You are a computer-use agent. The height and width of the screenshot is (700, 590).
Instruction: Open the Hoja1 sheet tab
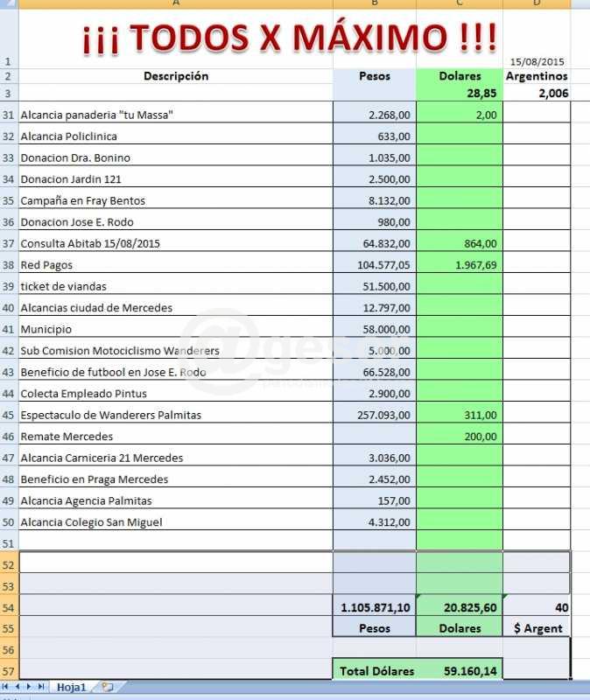click(x=71, y=688)
